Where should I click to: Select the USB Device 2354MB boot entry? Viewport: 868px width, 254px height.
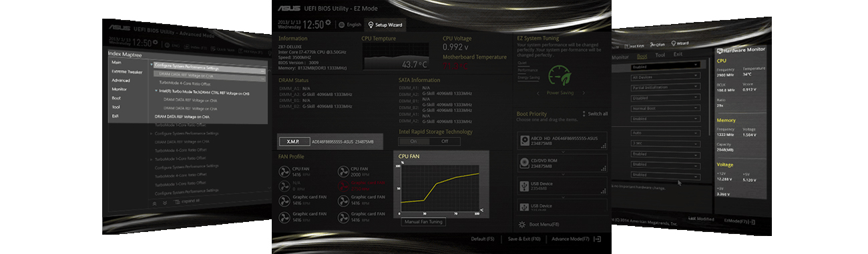[x=562, y=185]
